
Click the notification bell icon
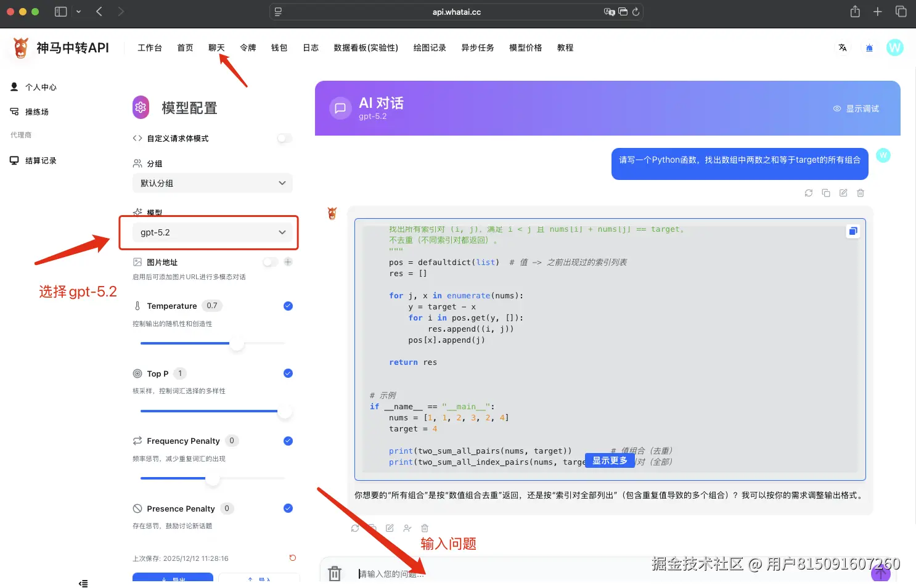coord(869,47)
